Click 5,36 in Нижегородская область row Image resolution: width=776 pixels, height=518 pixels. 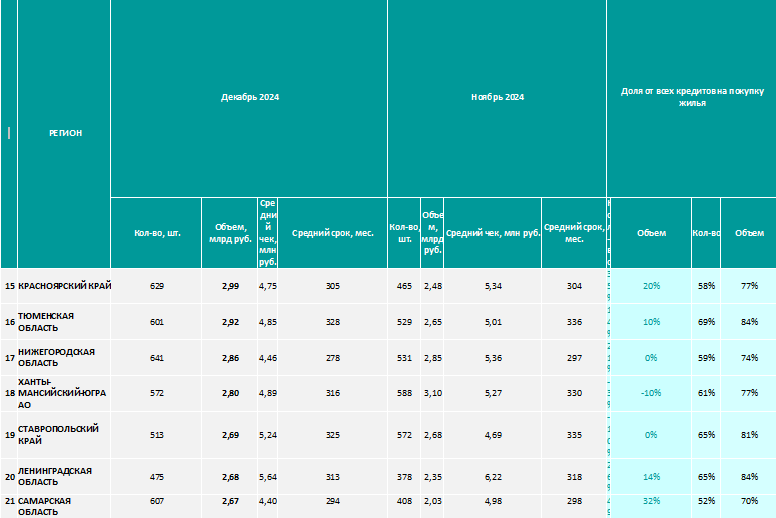493,358
